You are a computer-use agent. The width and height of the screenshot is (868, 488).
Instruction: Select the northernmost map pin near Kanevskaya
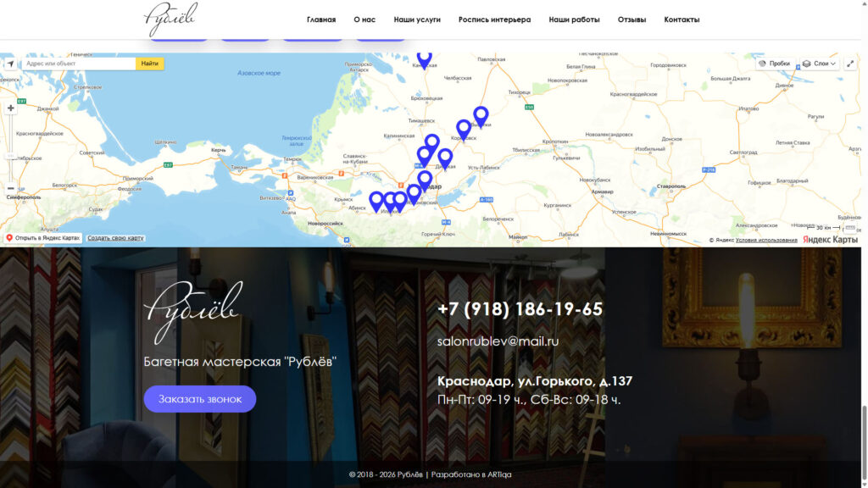[424, 58]
